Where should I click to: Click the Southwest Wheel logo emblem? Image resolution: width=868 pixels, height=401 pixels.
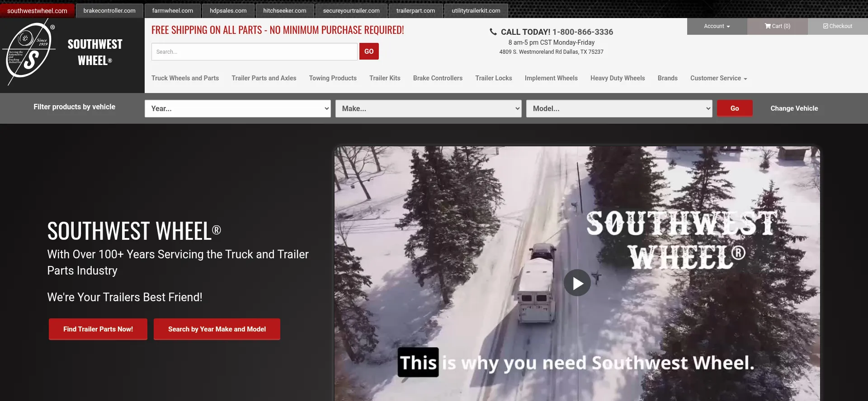point(29,51)
